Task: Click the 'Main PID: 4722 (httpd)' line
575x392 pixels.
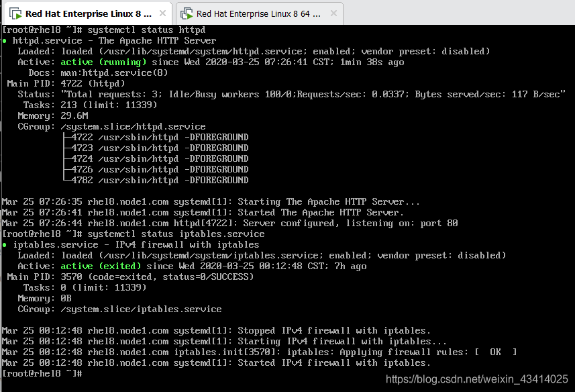Action: (x=66, y=83)
